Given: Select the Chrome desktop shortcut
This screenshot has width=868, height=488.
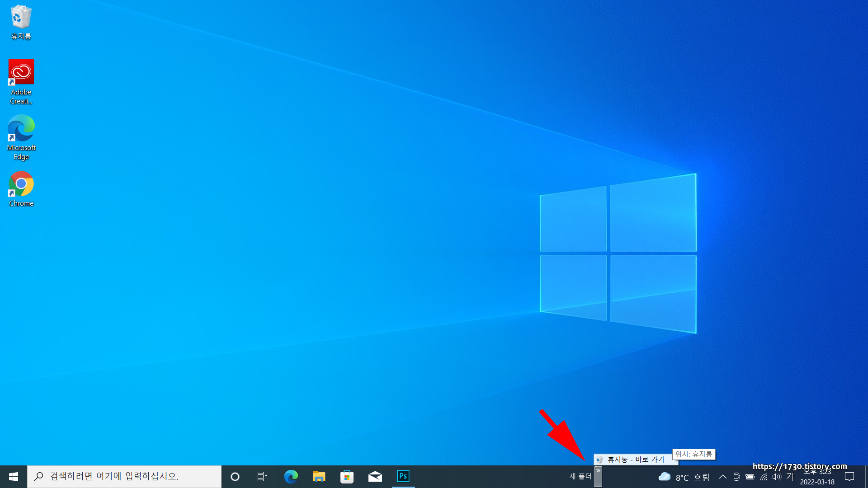Looking at the screenshot, I should (x=21, y=184).
